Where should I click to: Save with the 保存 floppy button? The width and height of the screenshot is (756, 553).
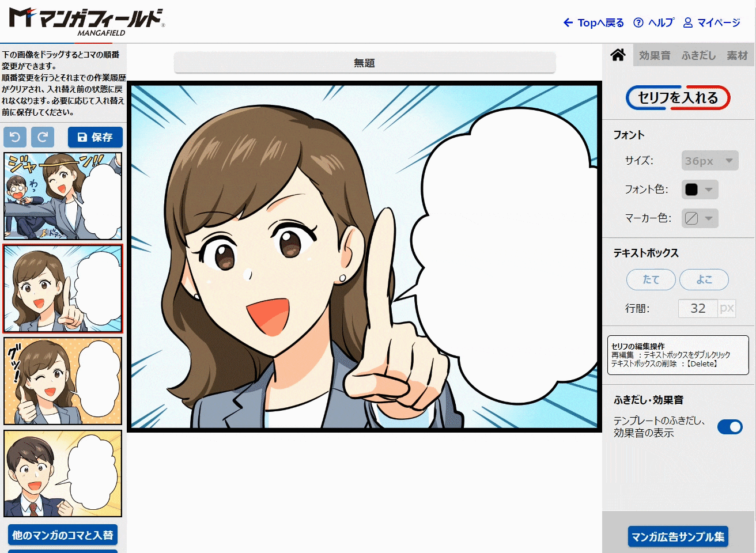click(x=95, y=137)
